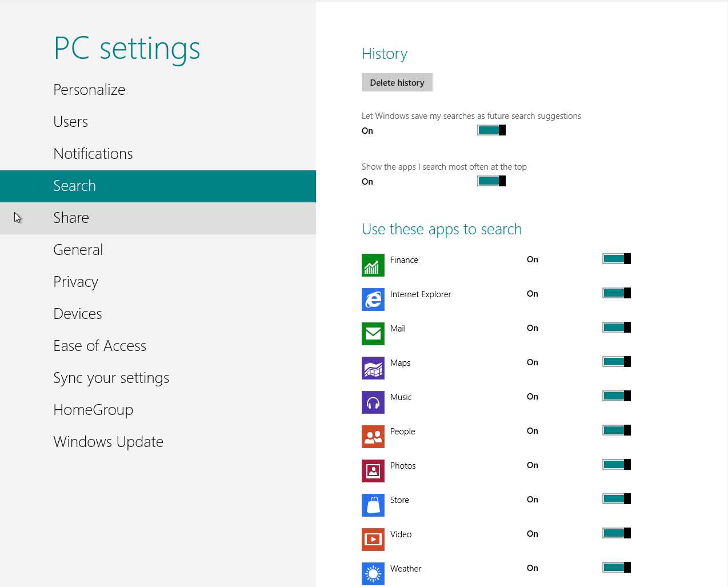Open Ease of Access settings
This screenshot has height=587, width=728.
coord(158,346)
